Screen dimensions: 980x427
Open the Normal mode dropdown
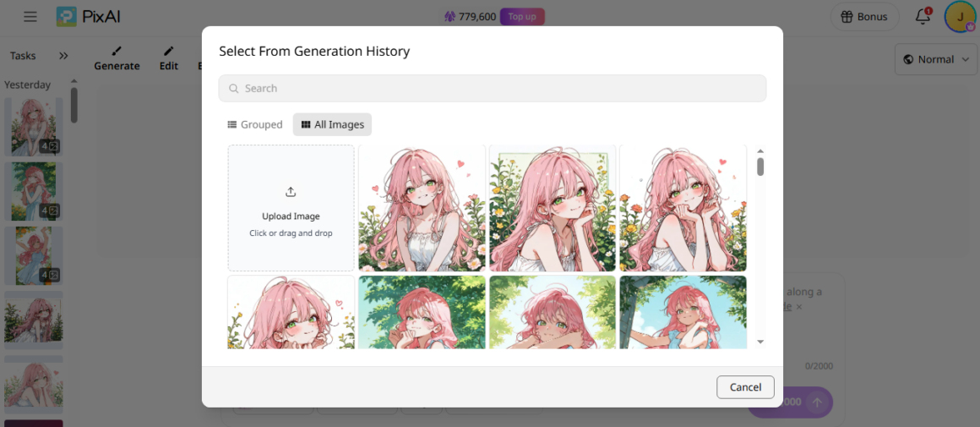935,59
